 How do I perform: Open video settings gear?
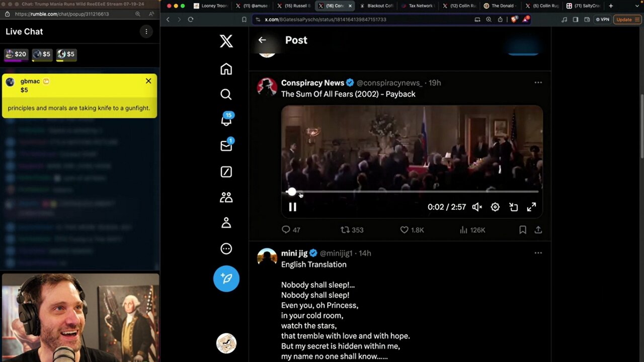(495, 207)
